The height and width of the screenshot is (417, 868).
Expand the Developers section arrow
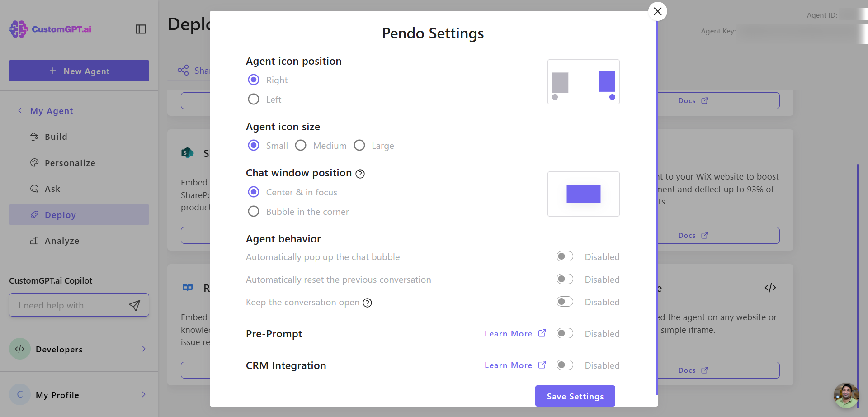tap(144, 349)
